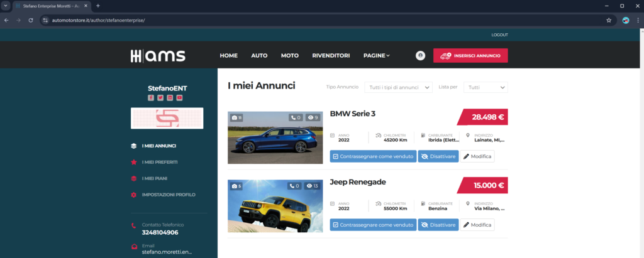Screen dimensions: 644x258
Task: Open a new browser tab
Action: point(97,6)
